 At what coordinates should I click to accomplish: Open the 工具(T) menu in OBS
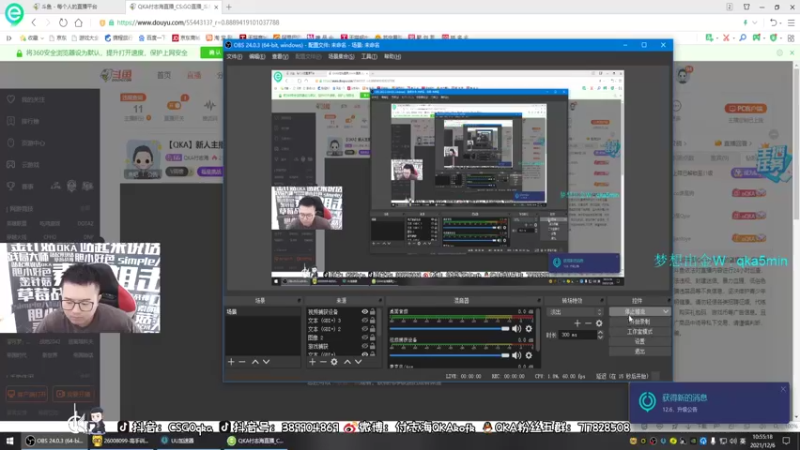(x=369, y=57)
